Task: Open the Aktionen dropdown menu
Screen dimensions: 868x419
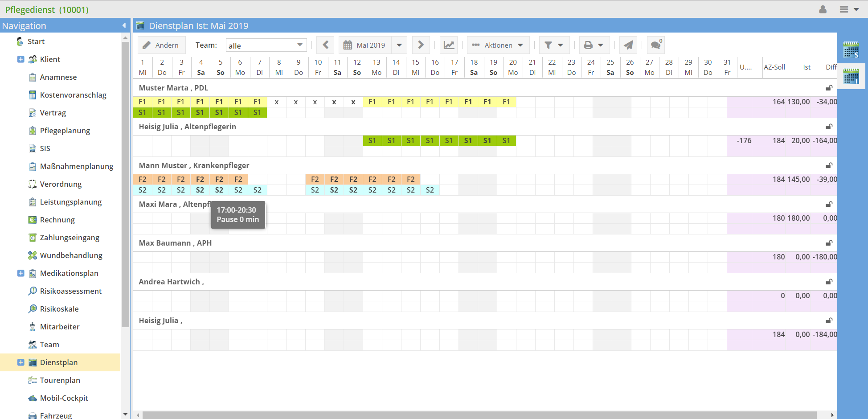Action: tap(498, 45)
